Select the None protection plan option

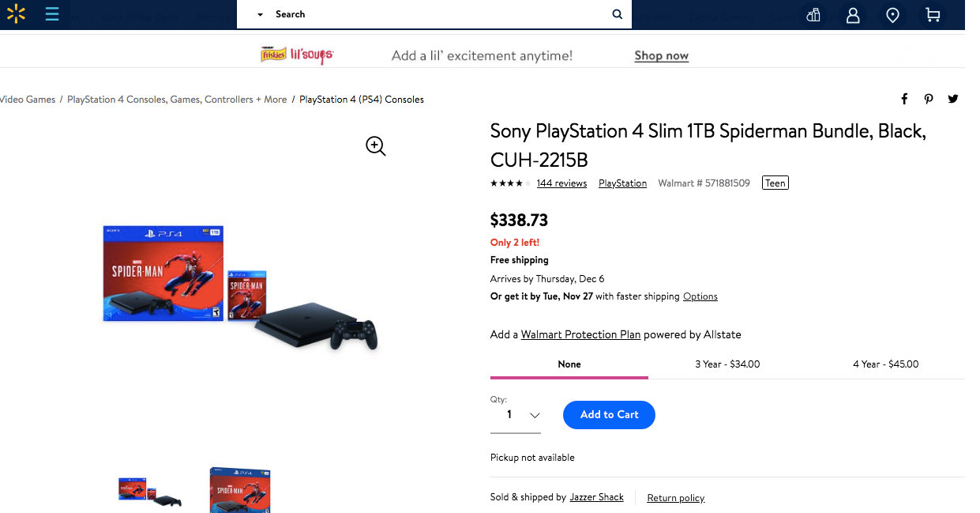click(569, 364)
